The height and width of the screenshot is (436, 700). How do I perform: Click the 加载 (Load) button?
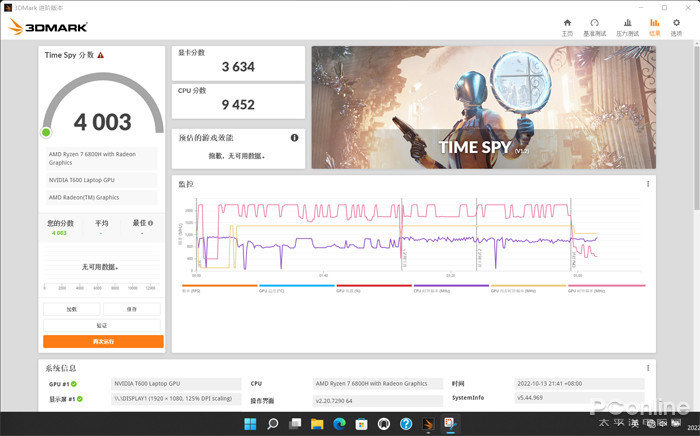point(71,309)
